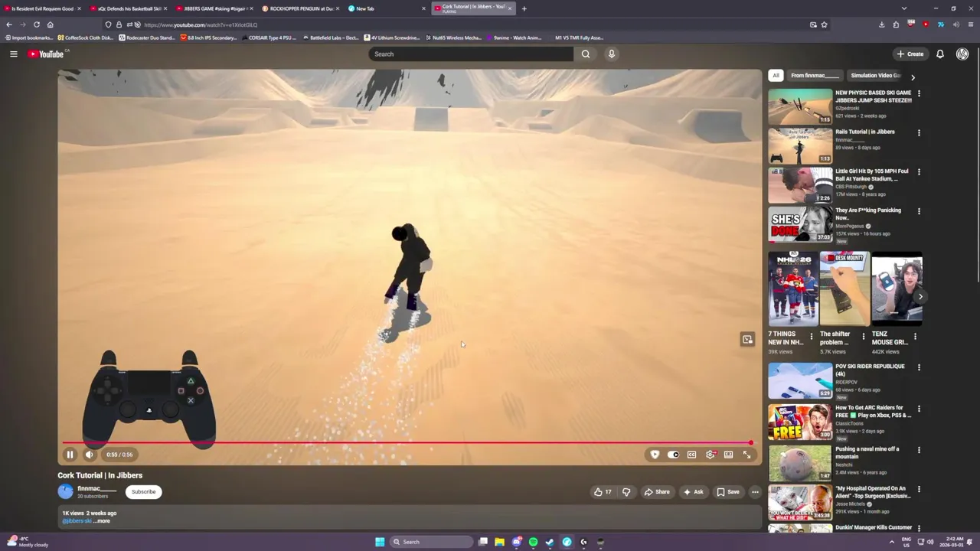Expand description with ...more
This screenshot has height=551, width=980.
coord(102,521)
